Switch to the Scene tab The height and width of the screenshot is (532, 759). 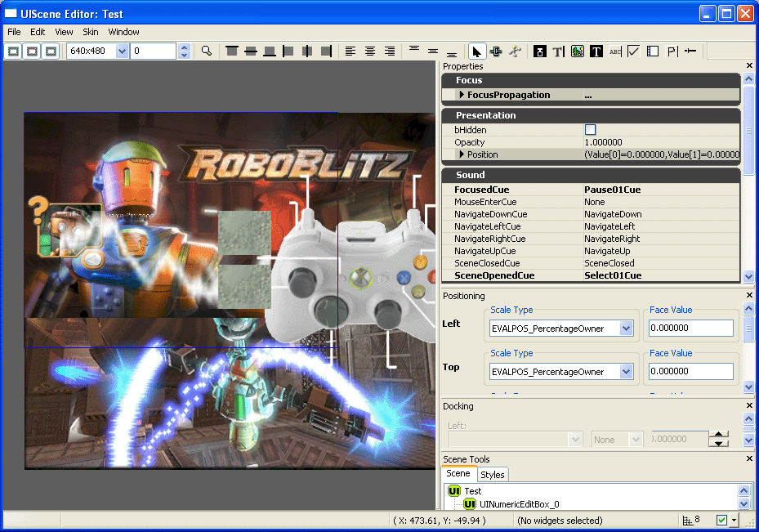(458, 473)
